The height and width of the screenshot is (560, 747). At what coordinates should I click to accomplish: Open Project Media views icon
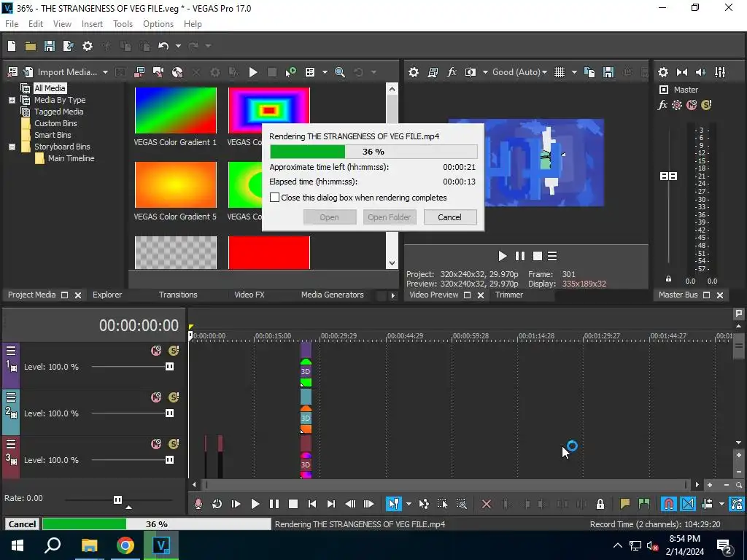[x=309, y=72]
